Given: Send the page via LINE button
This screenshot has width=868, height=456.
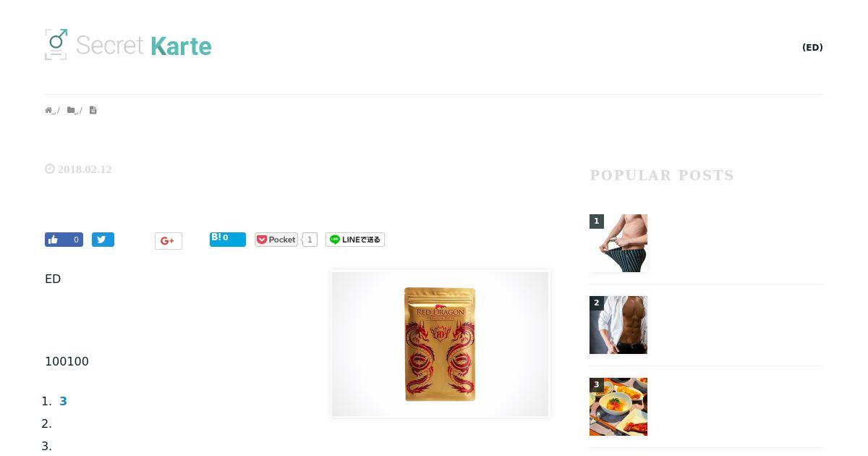Looking at the screenshot, I should [x=355, y=240].
